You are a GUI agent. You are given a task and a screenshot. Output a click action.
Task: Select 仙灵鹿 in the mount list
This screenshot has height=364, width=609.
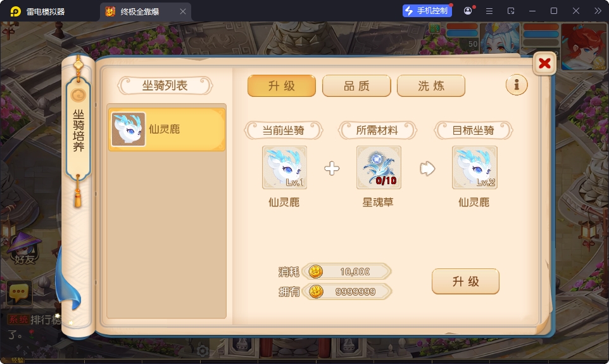(166, 129)
